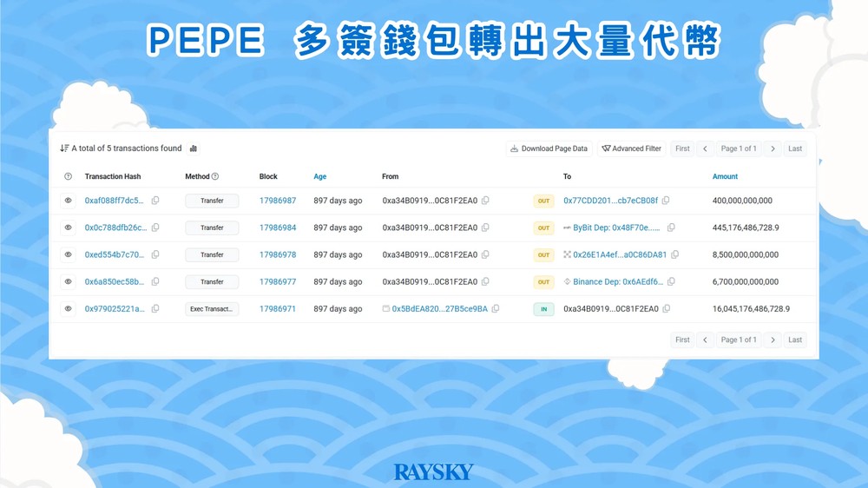
Task: Open Binance Dep: 0x6AEdf6 address
Action: coord(618,281)
